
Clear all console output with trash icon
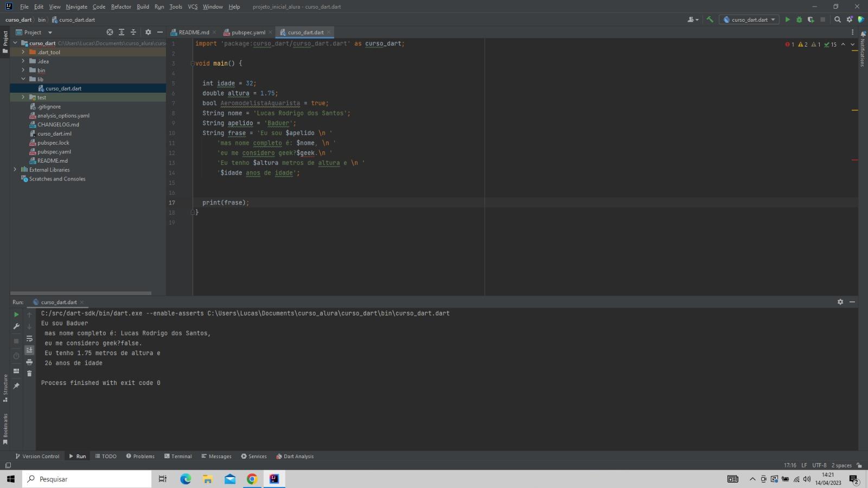coord(29,373)
